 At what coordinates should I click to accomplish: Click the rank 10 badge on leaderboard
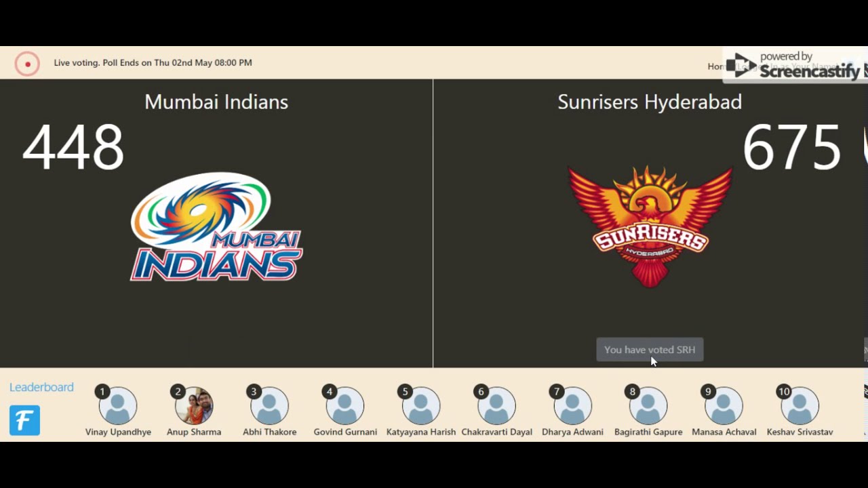pos(784,392)
